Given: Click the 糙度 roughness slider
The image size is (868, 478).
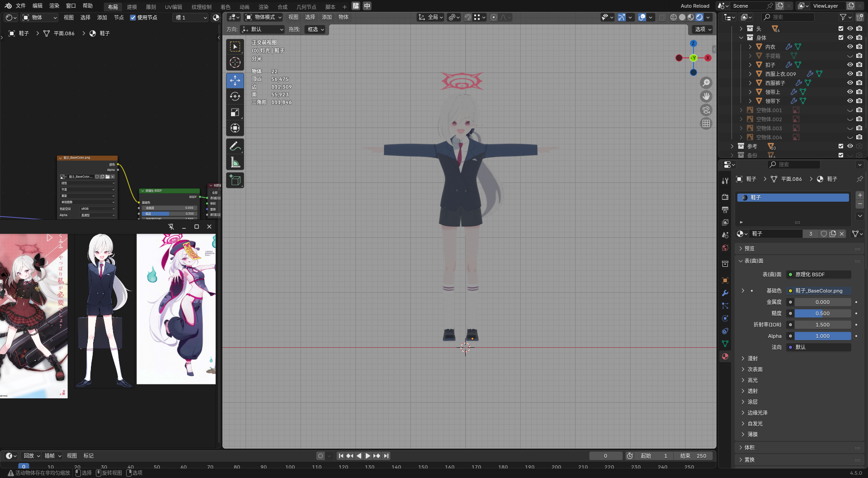Looking at the screenshot, I should (822, 313).
